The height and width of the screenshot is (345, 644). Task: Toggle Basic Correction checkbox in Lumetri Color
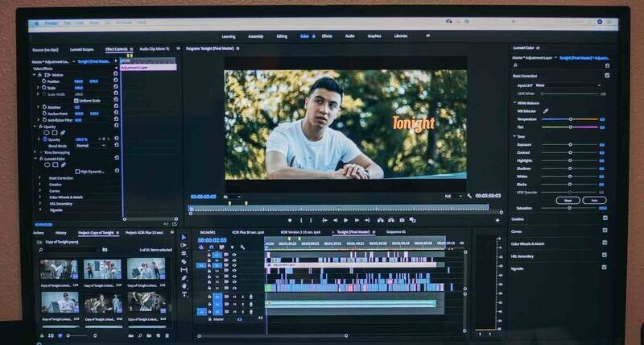pyautogui.click(x=607, y=76)
